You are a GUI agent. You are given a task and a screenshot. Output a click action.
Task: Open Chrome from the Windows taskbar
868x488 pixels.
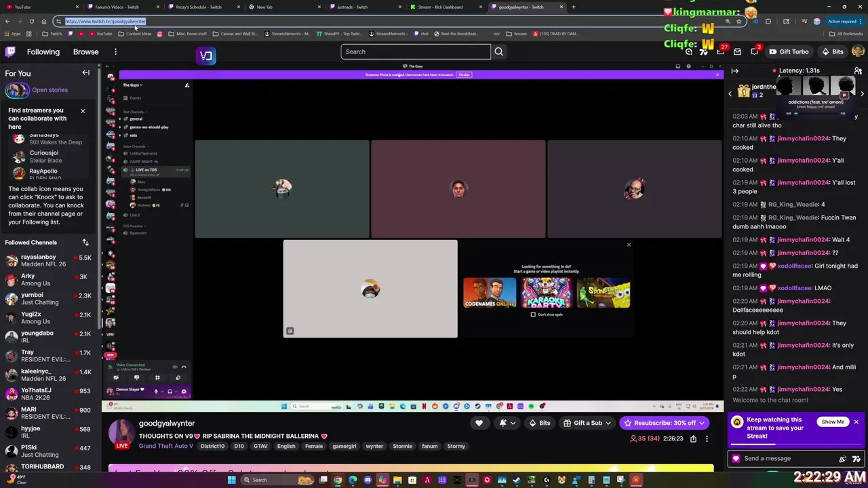338,480
